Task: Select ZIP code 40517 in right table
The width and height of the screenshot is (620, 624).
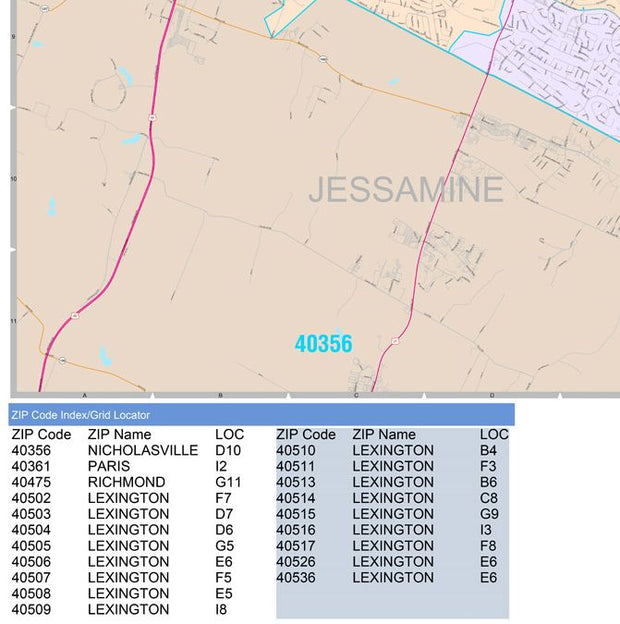Action: point(300,546)
